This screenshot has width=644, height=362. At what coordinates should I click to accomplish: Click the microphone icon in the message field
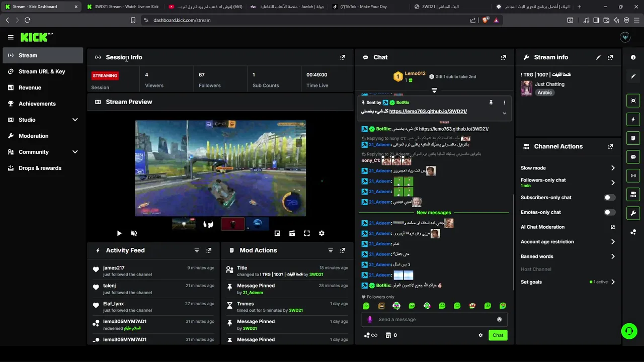coord(370,319)
